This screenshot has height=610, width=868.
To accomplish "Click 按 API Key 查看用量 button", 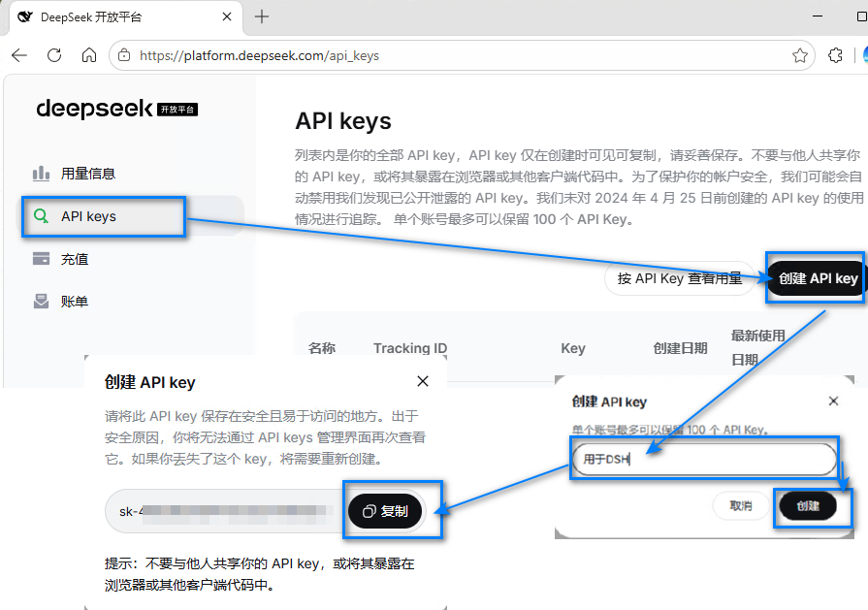I will pos(680,278).
